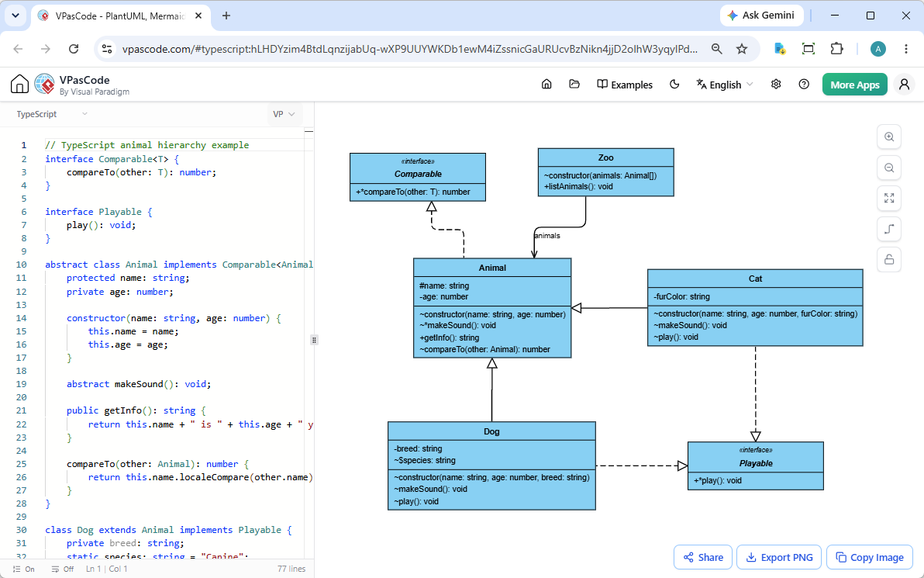Viewport: 924px width, 578px height.
Task: Change connector routing style icon
Action: pyautogui.click(x=889, y=229)
